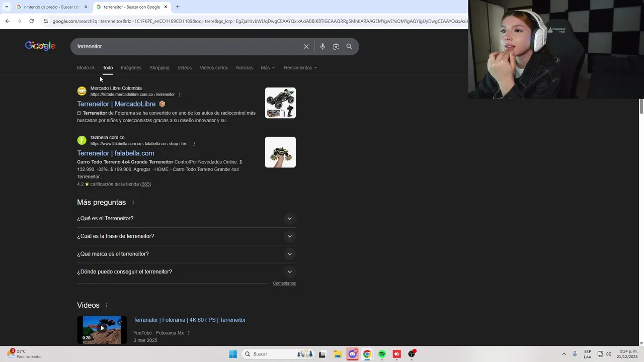Open the 'Terreneitor | MercadoLibre' link

(x=116, y=104)
